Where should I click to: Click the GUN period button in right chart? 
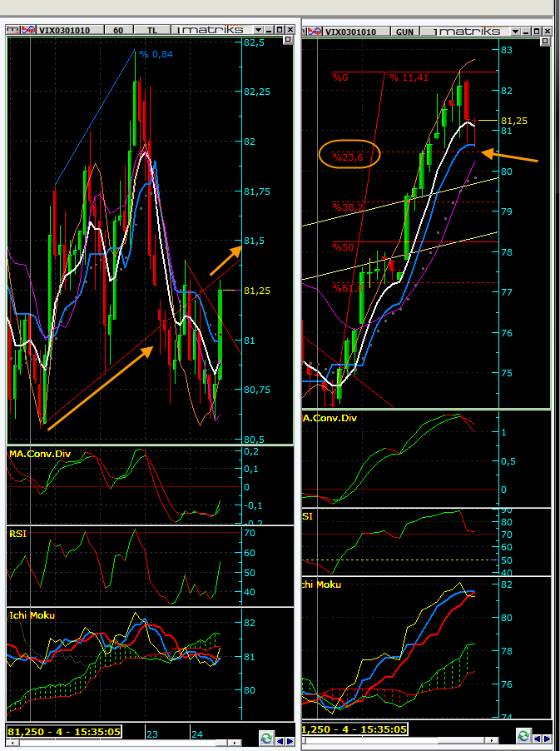coord(404,32)
